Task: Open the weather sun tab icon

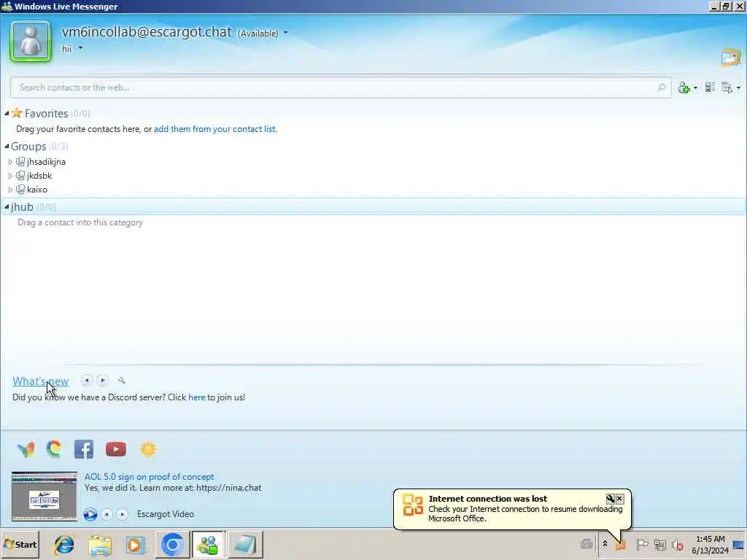Action: (x=148, y=449)
